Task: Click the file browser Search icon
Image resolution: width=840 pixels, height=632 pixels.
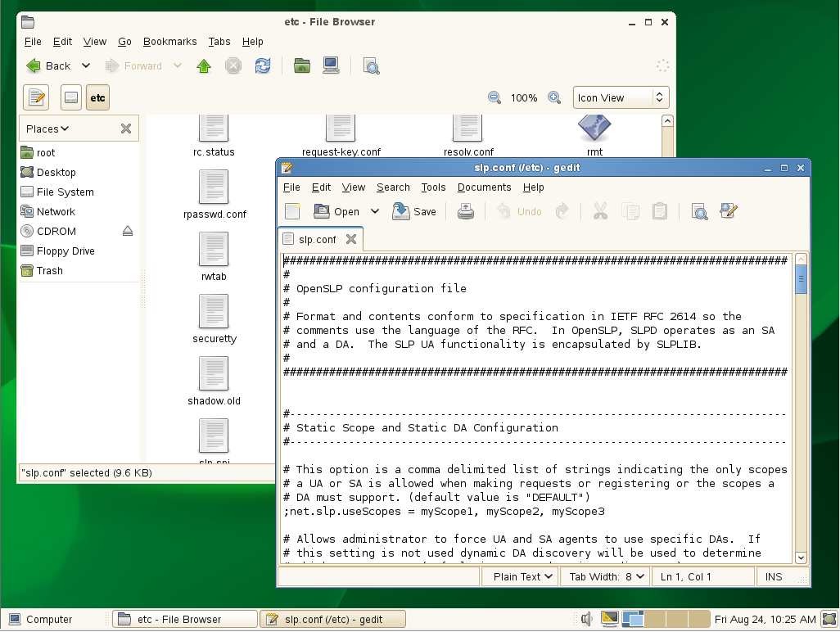Action: coord(372,66)
